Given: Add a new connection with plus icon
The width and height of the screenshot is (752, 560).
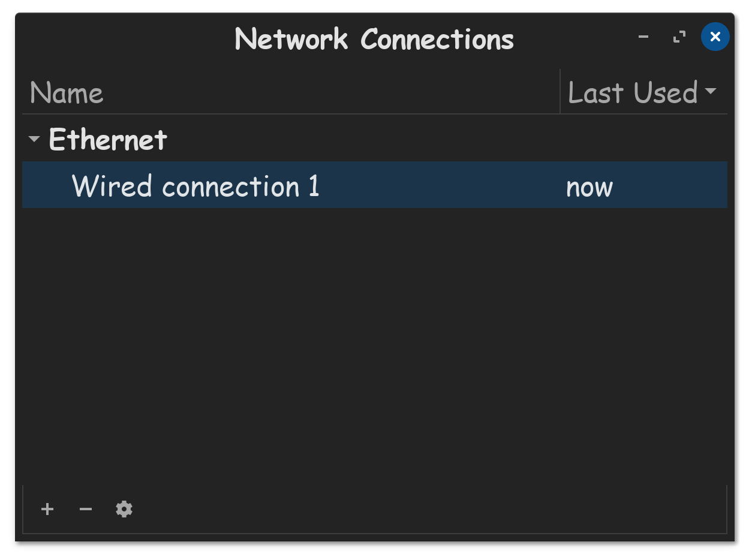Looking at the screenshot, I should click(x=47, y=510).
